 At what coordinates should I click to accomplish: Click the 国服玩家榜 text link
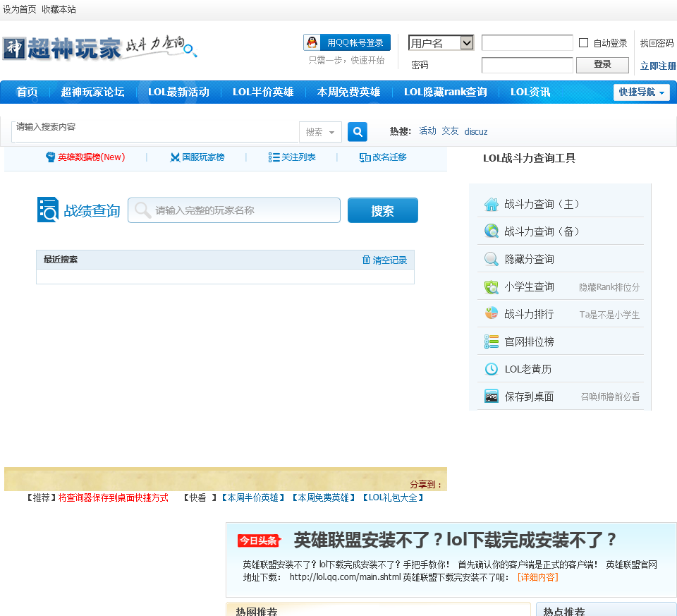203,157
